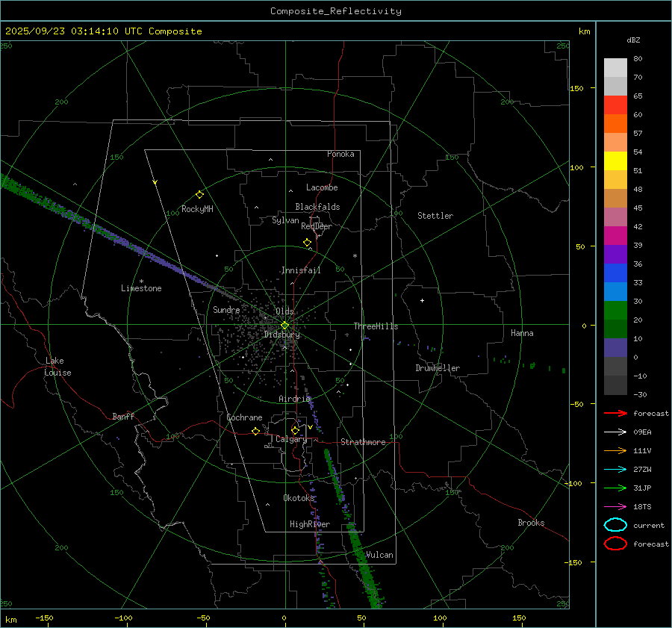
Task: Click the Lake Louise map label
Action: tap(58, 367)
